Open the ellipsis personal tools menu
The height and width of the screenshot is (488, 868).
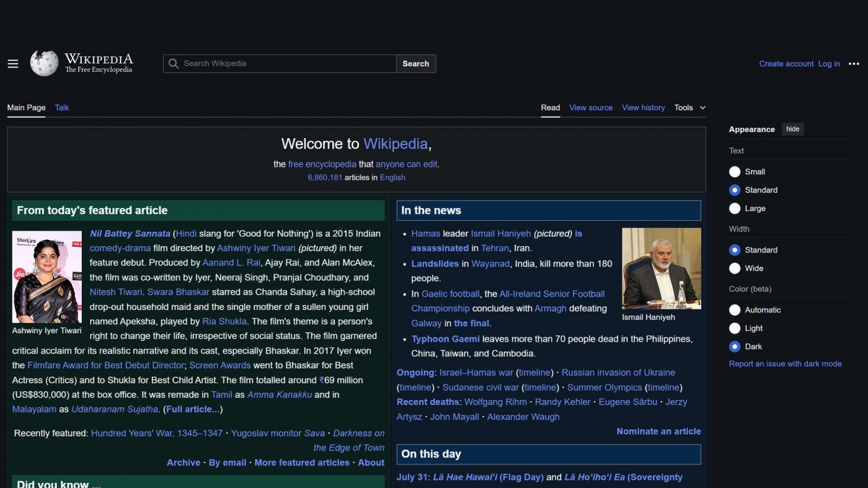click(x=854, y=63)
